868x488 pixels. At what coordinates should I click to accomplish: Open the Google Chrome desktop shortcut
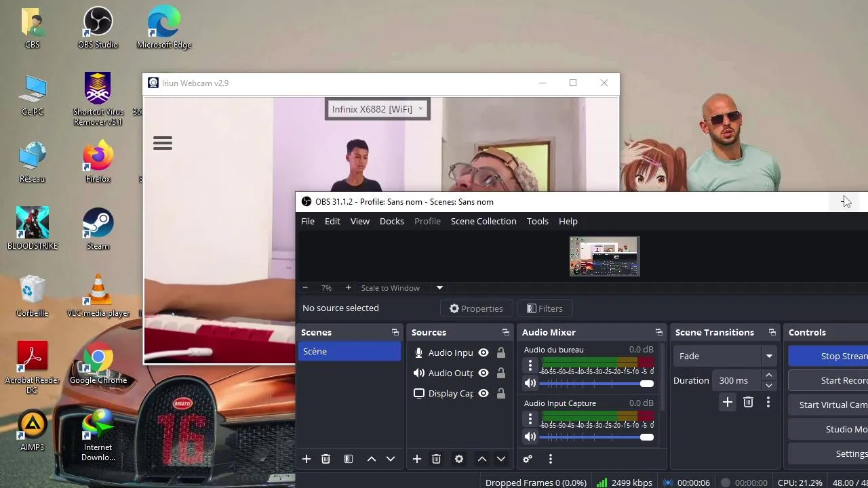(98, 363)
